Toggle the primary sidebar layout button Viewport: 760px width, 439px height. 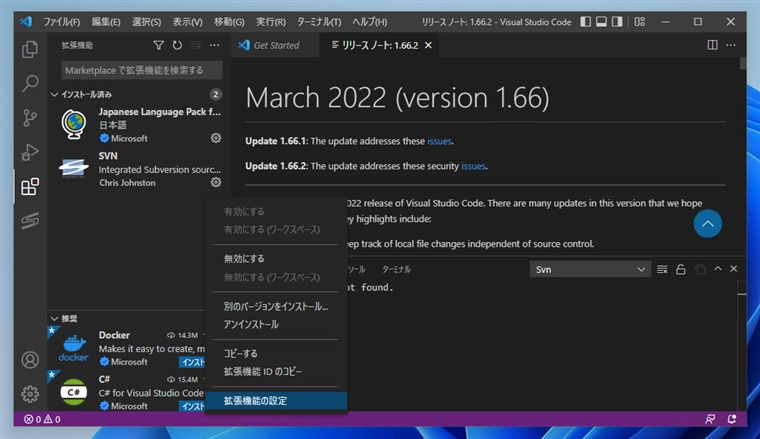click(x=587, y=21)
